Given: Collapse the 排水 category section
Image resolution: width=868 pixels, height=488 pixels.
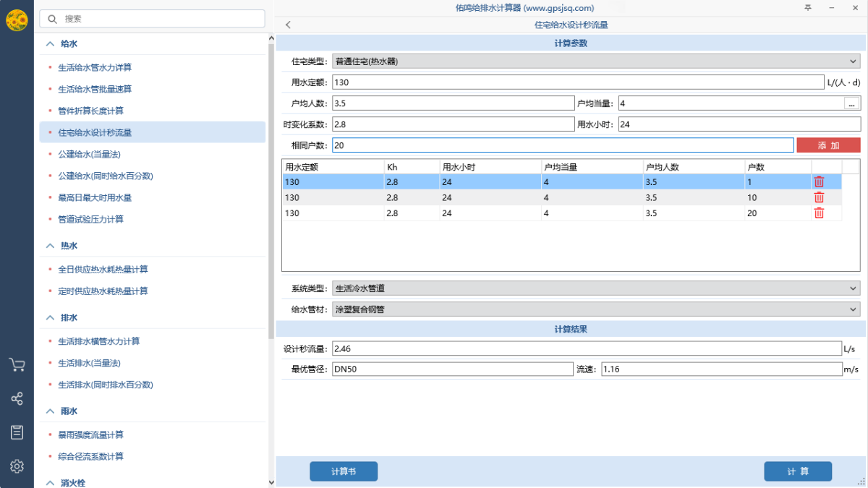Looking at the screenshot, I should point(50,317).
